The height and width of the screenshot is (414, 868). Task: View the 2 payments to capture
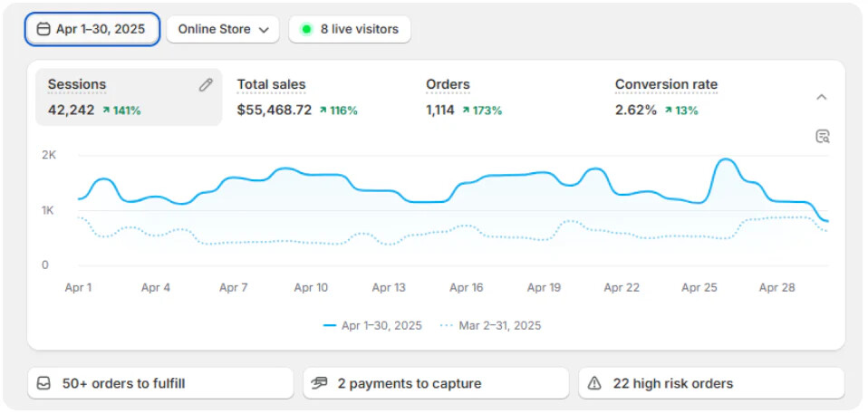[436, 383]
